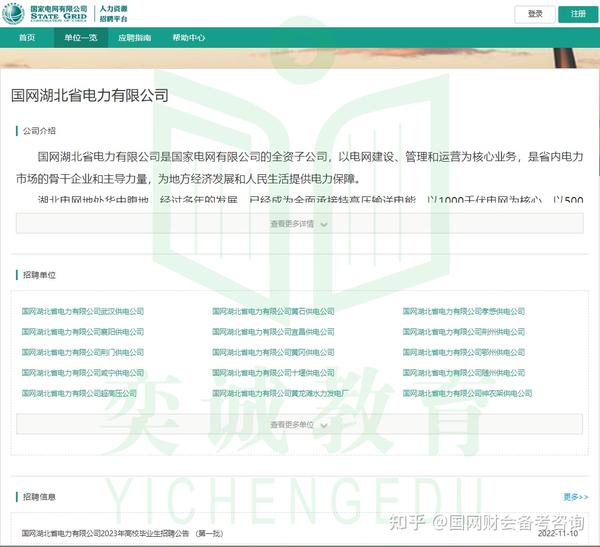
Task: Click the 人力资源招聘平台 header text
Action: point(113,13)
